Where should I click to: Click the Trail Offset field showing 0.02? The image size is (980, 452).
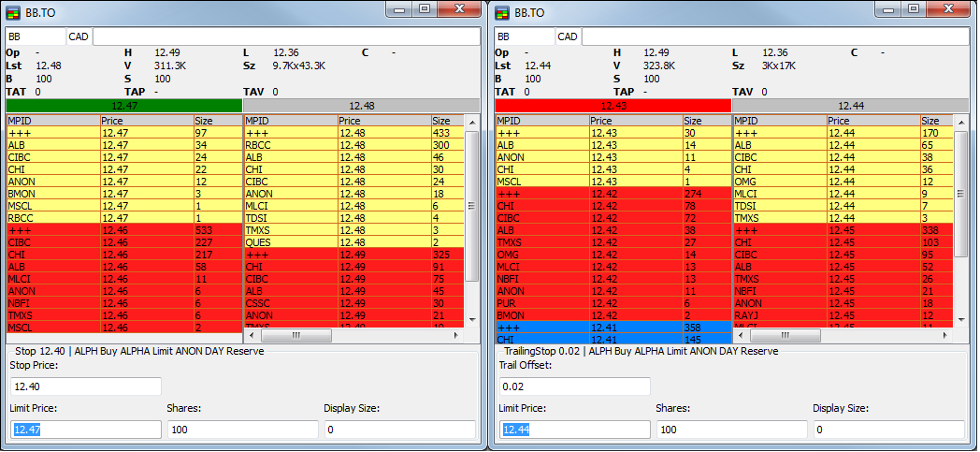[575, 386]
